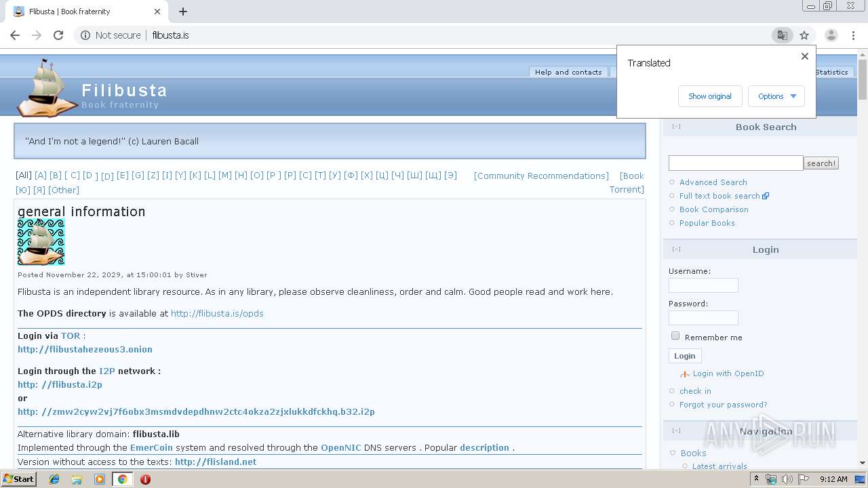Select the [All] alphabet filter
Image resolution: width=868 pixels, height=488 pixels.
(x=24, y=176)
